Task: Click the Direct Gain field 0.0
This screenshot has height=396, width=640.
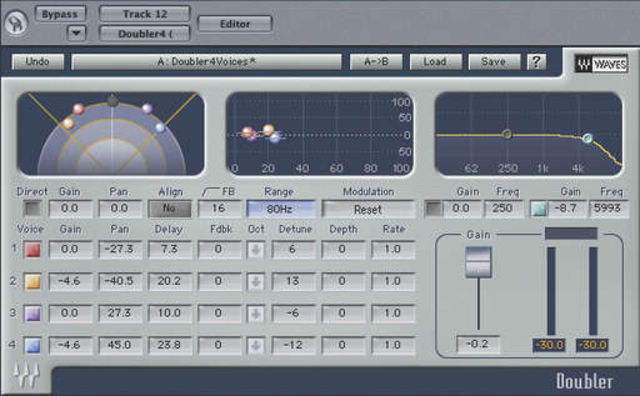Action: 70,209
